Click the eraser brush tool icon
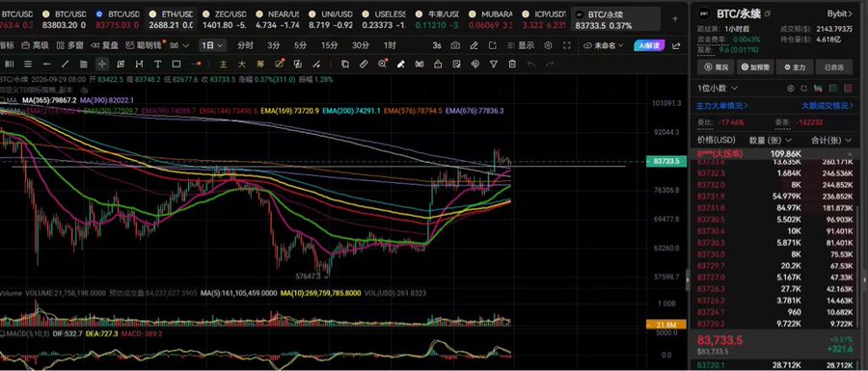Viewport: 868px width, 371px height. [401, 65]
